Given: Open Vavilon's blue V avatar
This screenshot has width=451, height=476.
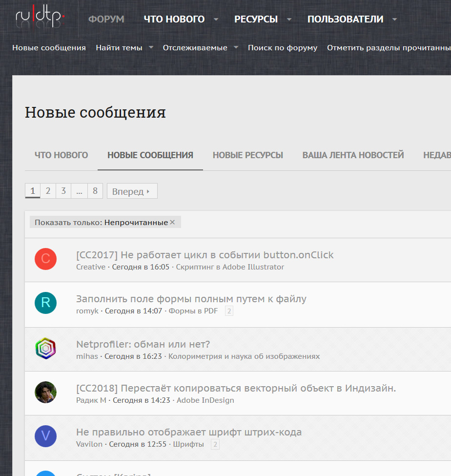Looking at the screenshot, I should pos(45,436).
